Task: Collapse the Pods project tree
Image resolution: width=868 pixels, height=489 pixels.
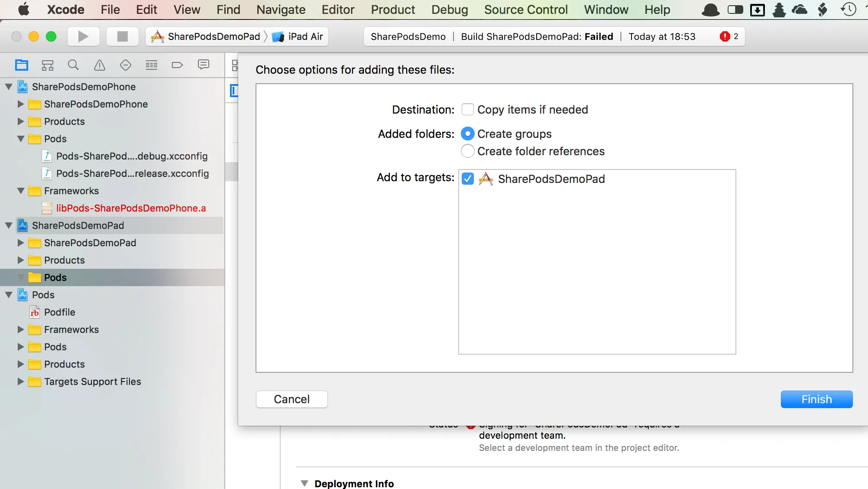Action: tap(9, 295)
